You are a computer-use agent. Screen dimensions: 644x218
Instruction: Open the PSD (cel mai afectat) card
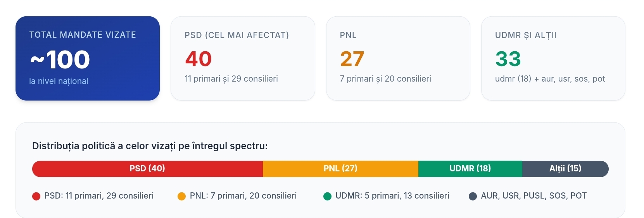click(x=243, y=58)
